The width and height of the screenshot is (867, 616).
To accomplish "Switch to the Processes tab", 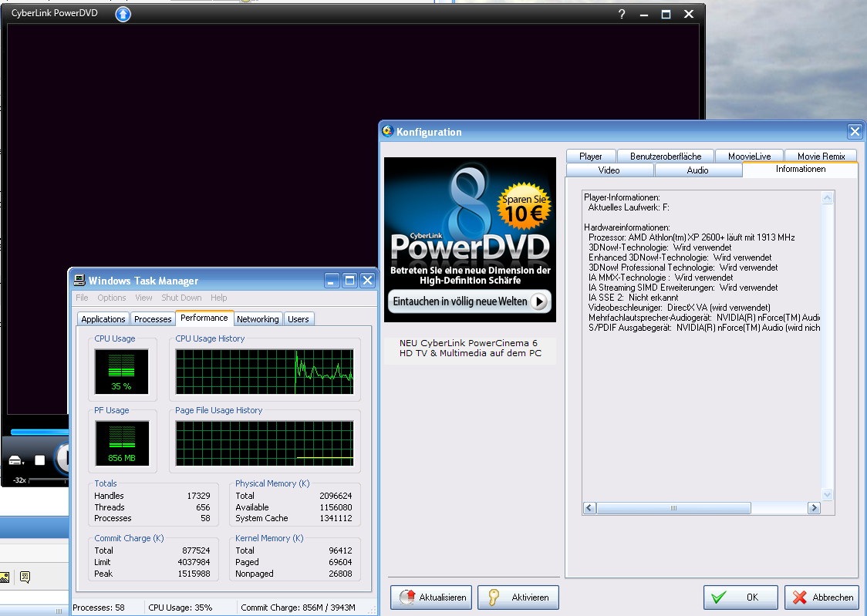I will (x=153, y=318).
